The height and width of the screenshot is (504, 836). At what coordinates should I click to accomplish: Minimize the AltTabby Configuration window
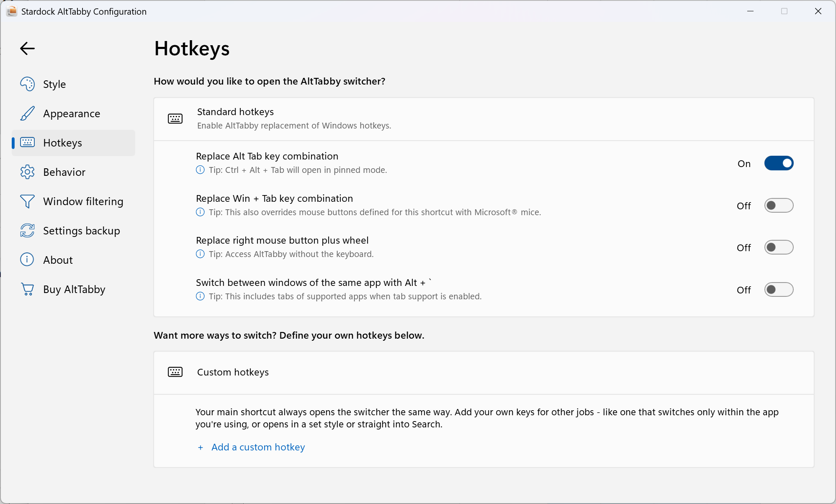tap(751, 11)
